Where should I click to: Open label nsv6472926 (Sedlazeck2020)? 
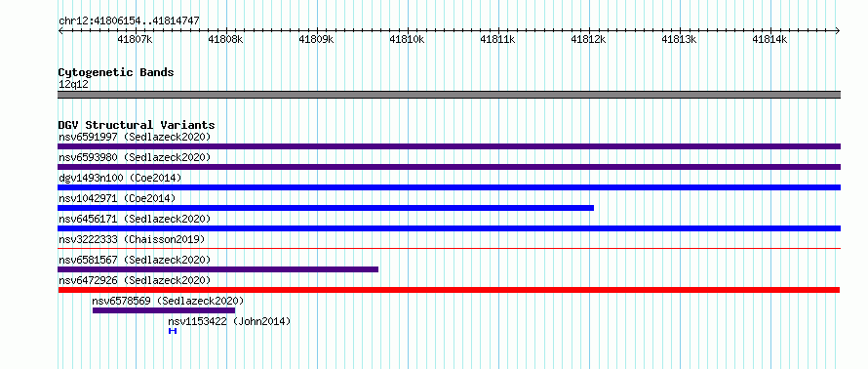pos(135,280)
